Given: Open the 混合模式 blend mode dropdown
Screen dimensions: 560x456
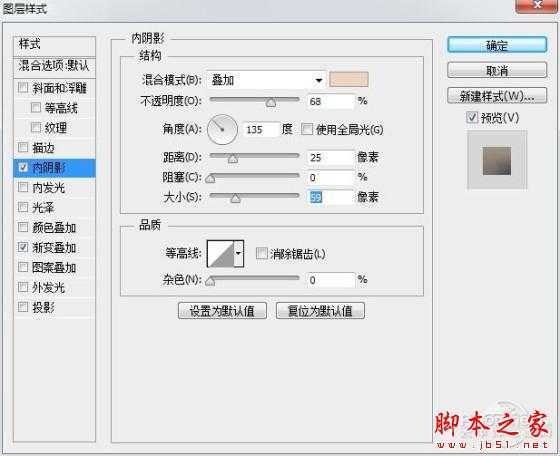Looking at the screenshot, I should pos(265,80).
